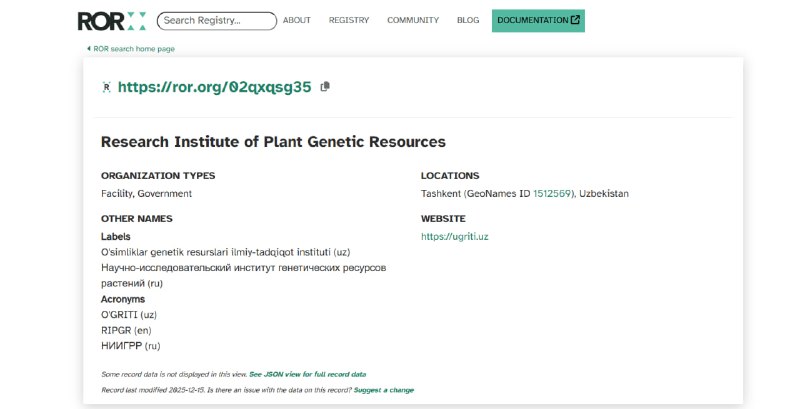Click the small ROR icon beside the URL
800x409 pixels.
coord(106,87)
